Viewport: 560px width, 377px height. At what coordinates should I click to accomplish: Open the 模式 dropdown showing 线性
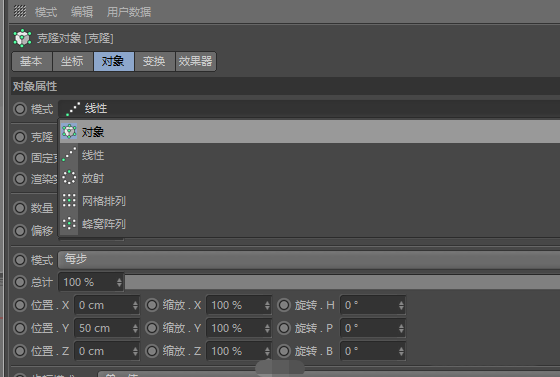[x=309, y=109]
